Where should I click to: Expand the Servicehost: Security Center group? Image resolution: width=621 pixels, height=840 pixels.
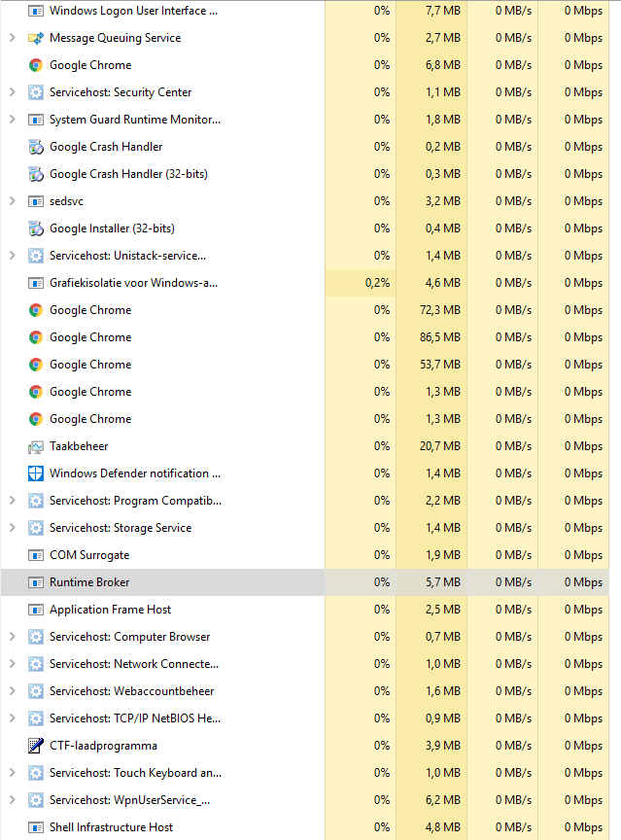12,92
